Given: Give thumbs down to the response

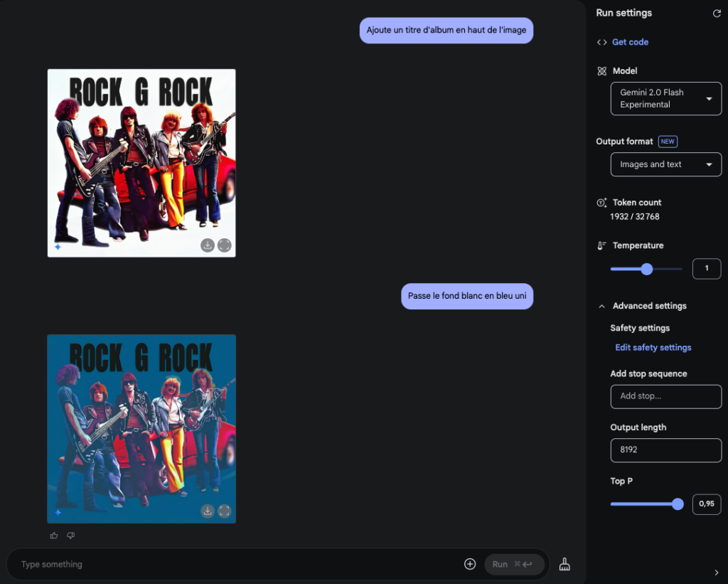Looking at the screenshot, I should [70, 536].
